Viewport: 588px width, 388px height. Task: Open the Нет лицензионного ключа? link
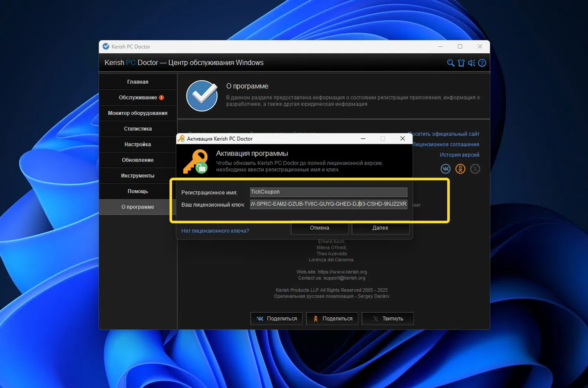pyautogui.click(x=215, y=231)
